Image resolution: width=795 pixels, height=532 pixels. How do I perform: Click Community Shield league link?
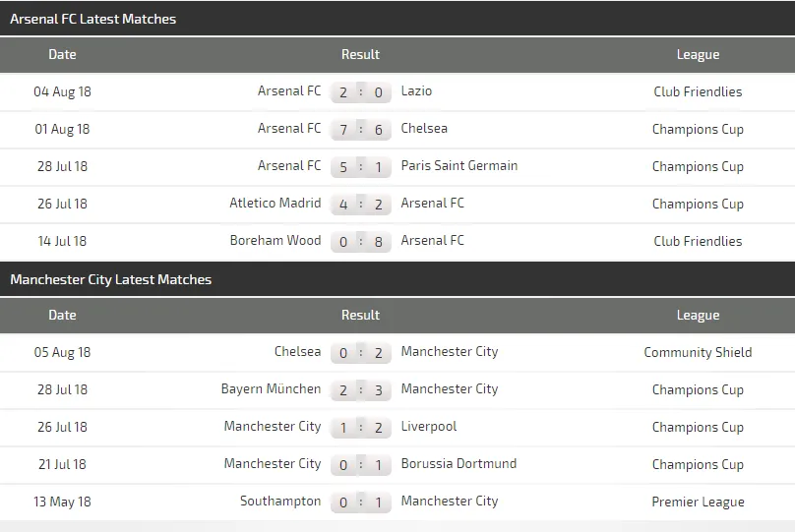click(698, 352)
